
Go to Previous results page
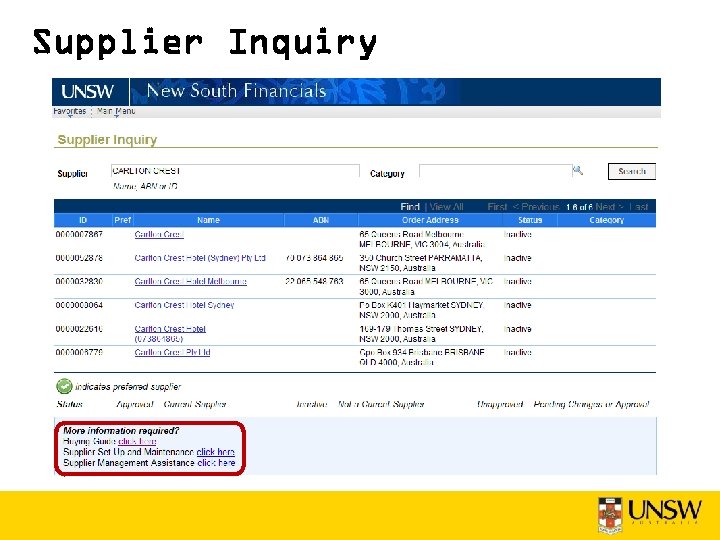pos(536,207)
